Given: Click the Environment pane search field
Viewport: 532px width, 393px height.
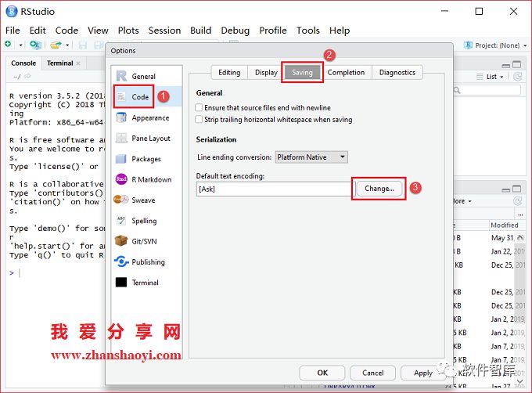Looking at the screenshot, I should (487, 90).
